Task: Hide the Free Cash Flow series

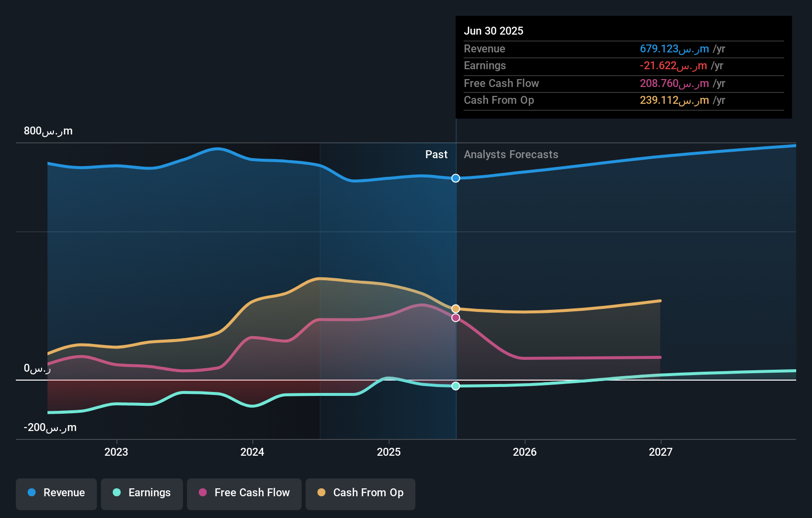Action: 244,493
